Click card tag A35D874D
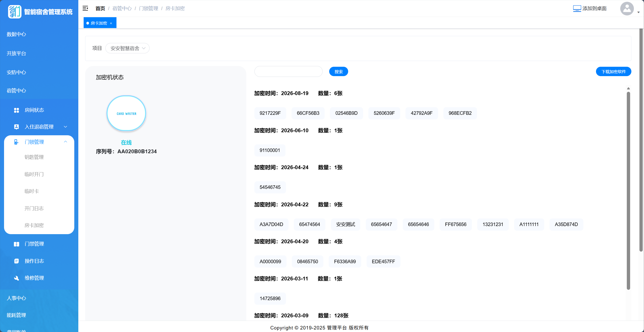The width and height of the screenshot is (644, 332). [566, 224]
